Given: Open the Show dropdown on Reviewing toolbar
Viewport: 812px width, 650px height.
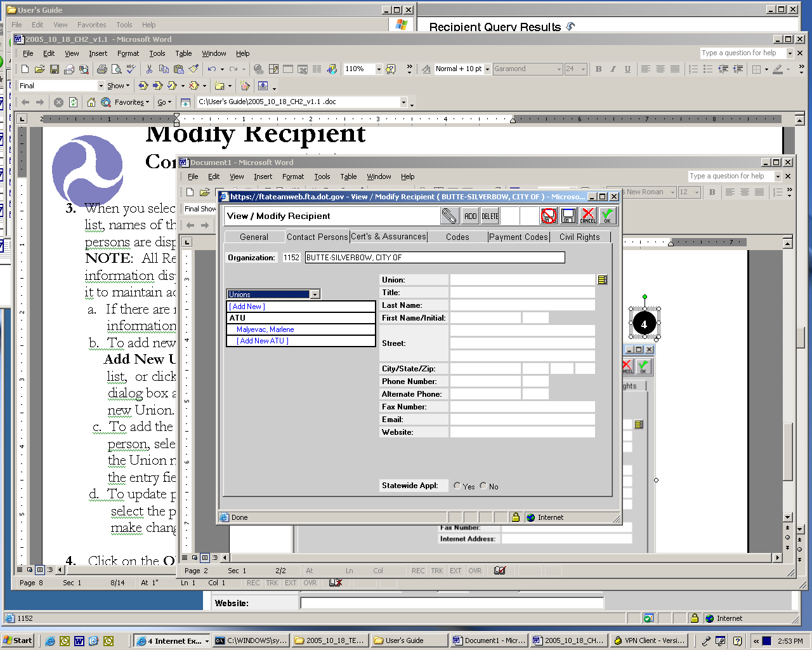Looking at the screenshot, I should [x=118, y=86].
